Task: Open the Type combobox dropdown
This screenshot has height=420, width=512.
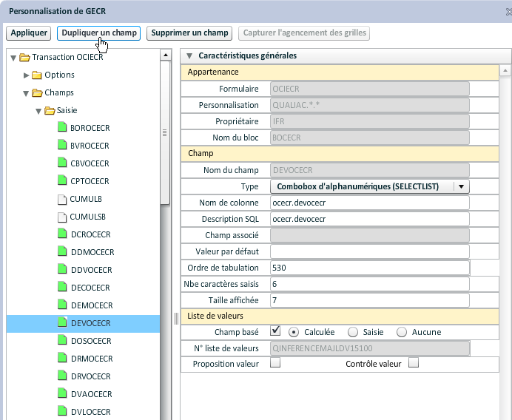Action: (461, 186)
